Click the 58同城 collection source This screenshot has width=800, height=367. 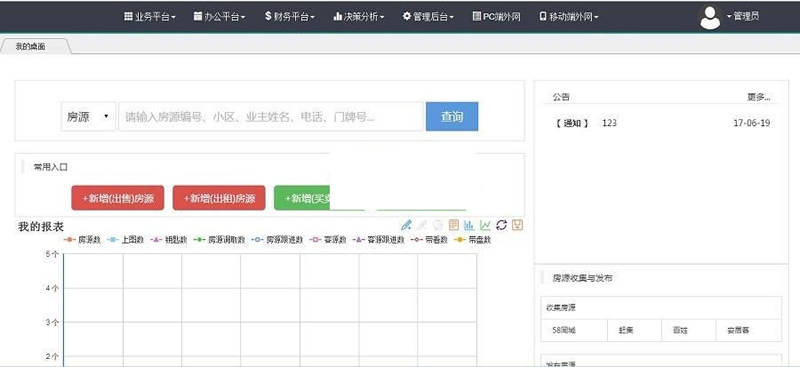[564, 330]
